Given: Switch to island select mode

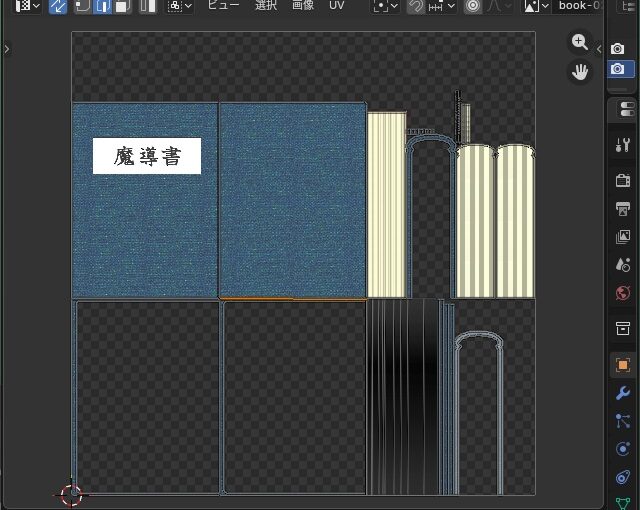Looking at the screenshot, I should [x=147, y=6].
